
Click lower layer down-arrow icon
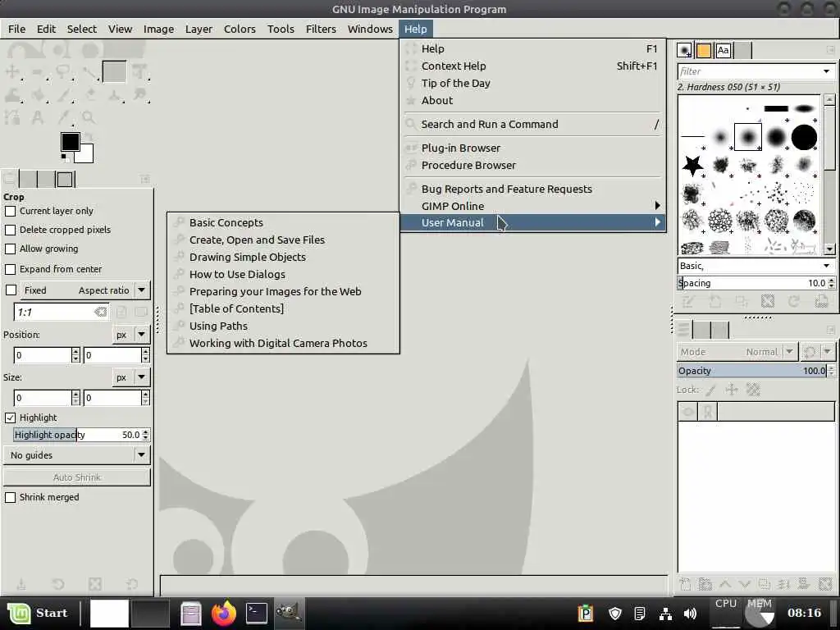tap(745, 584)
